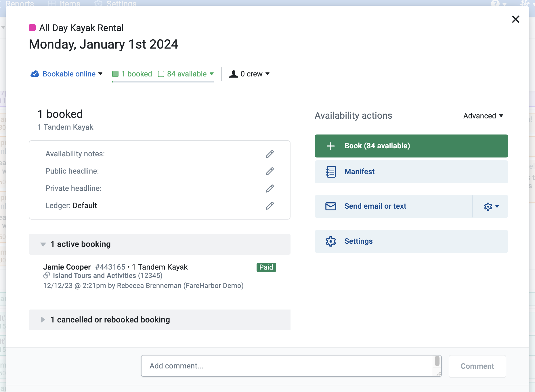The width and height of the screenshot is (535, 392).
Task: Select the 1 booked indicator
Action: click(132, 74)
